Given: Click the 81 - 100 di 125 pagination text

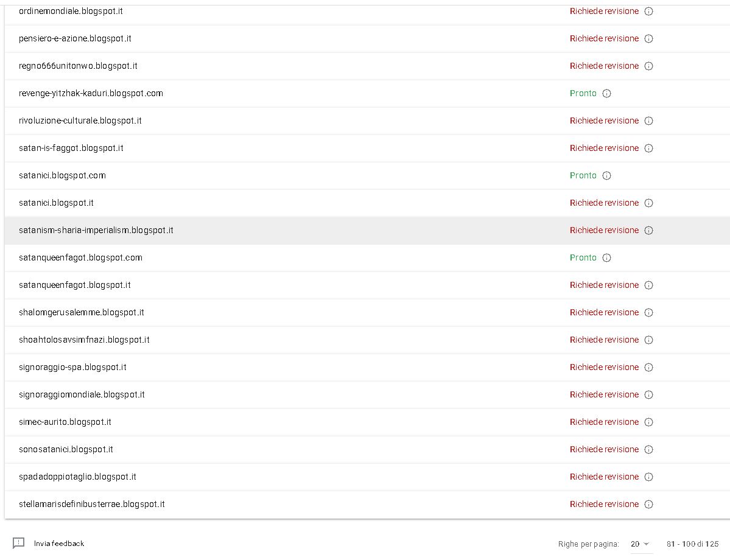Looking at the screenshot, I should click(x=692, y=544).
